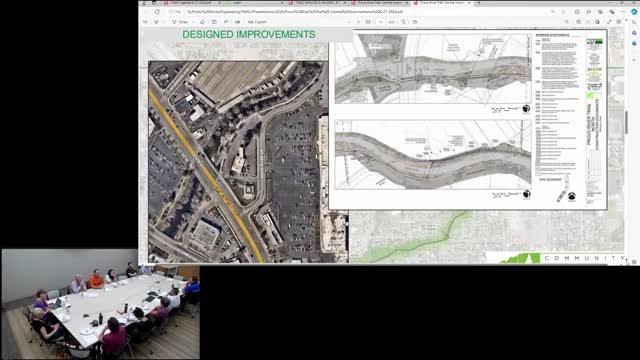Select the Draw tool in the PDF toolbar

point(180,22)
